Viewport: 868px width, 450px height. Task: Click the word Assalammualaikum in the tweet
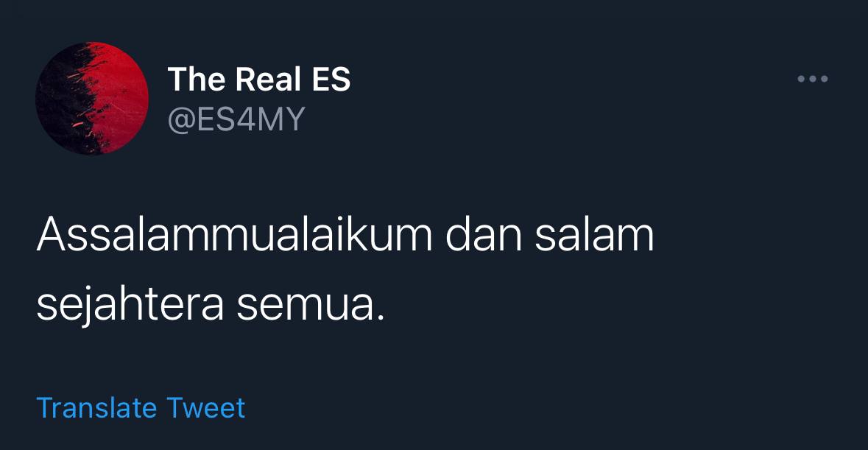click(x=235, y=235)
